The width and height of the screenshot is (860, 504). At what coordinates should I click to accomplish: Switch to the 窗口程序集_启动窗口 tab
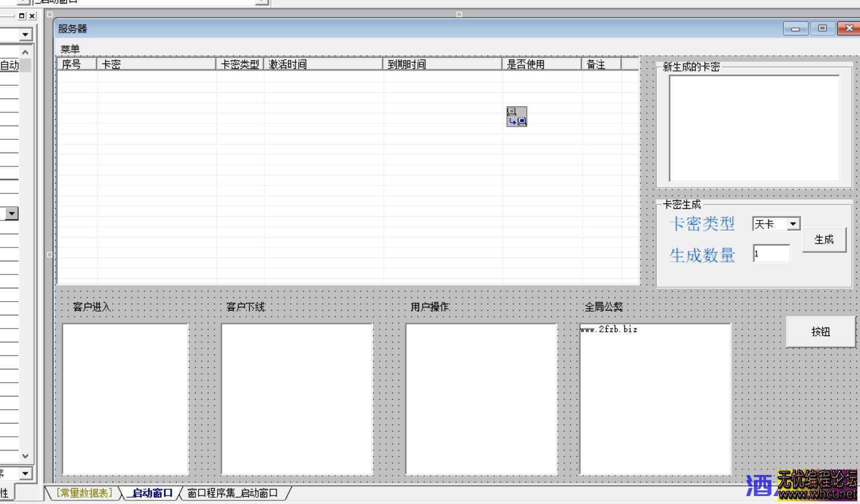(x=233, y=493)
